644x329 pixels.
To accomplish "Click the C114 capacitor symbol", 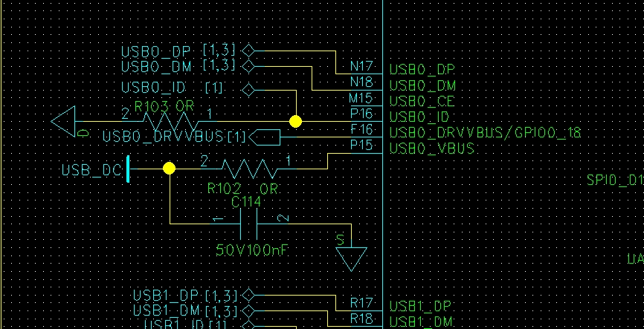I will tap(249, 224).
